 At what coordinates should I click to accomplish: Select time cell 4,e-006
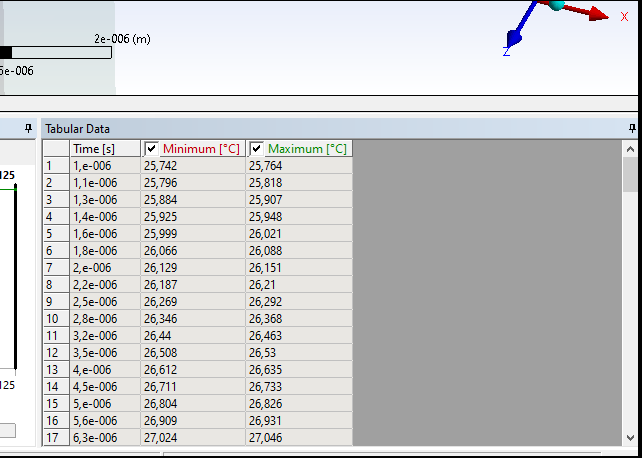[105, 370]
